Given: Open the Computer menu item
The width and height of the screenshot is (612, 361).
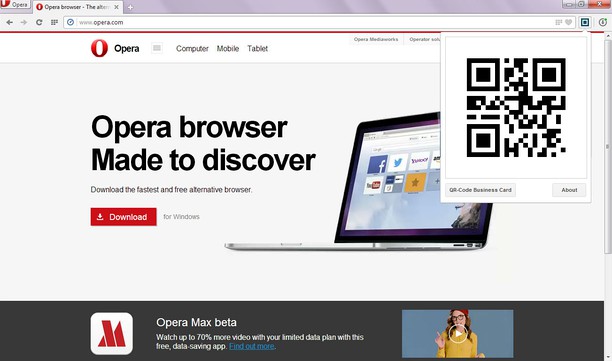Looking at the screenshot, I should coord(192,48).
